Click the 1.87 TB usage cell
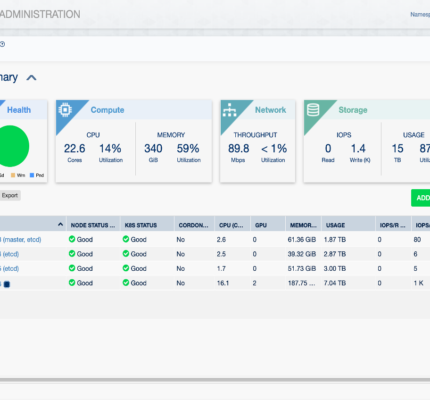Viewport: 430px width, 400px height. tap(335, 240)
